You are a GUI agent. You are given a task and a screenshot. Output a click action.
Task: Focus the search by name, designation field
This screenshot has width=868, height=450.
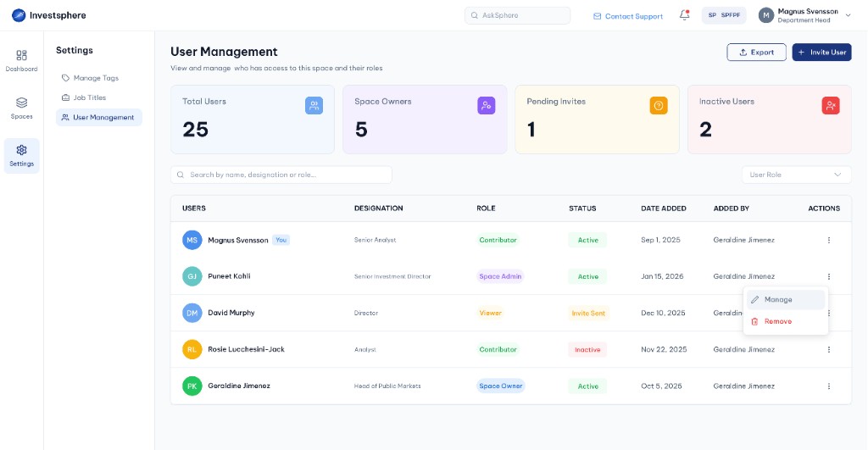pos(281,175)
